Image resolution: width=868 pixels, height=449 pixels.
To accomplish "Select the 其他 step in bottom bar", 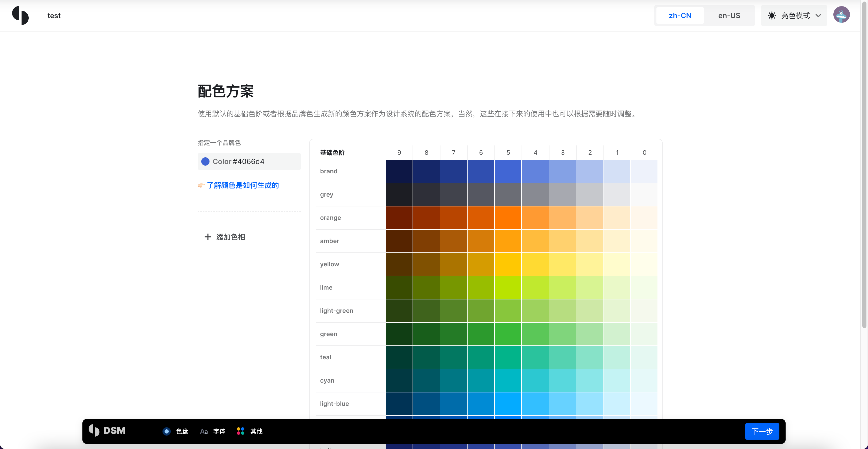I will [x=256, y=431].
